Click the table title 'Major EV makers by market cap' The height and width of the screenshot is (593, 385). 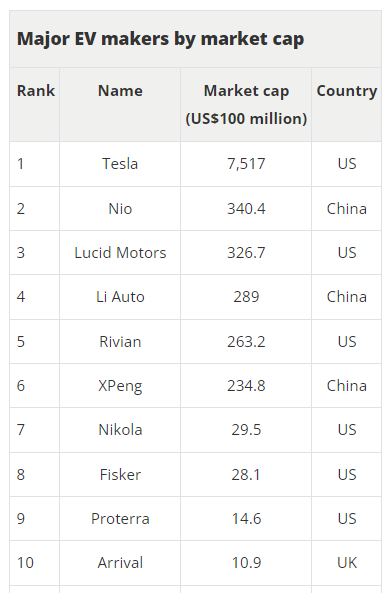coord(160,39)
